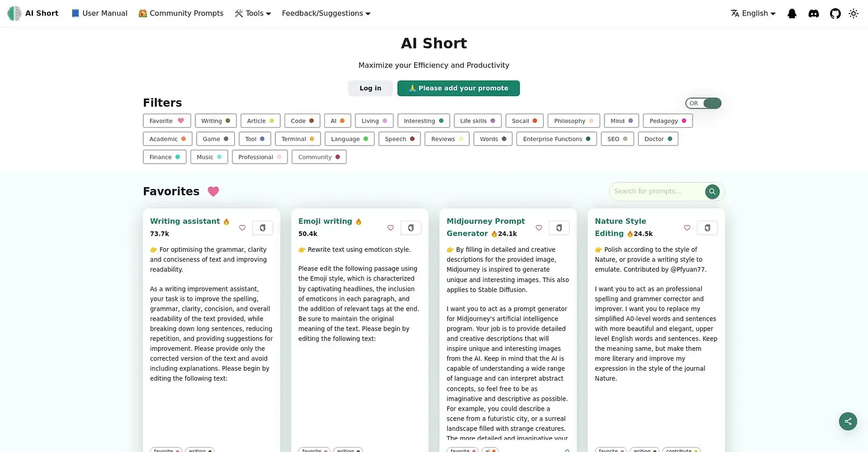The image size is (868, 452).
Task: Copy the Nature Style Editing prompt
Action: 707,228
